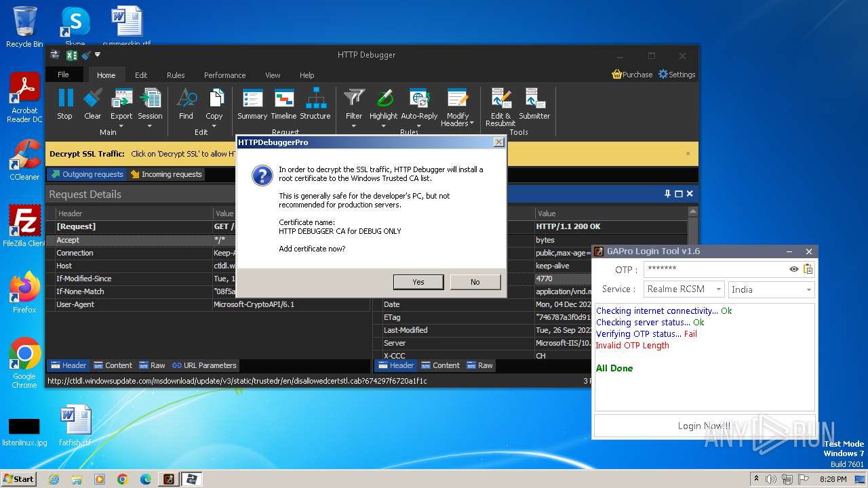Dismiss the Decrypt SSL Traffic banner
868x488 pixels.
coord(688,154)
